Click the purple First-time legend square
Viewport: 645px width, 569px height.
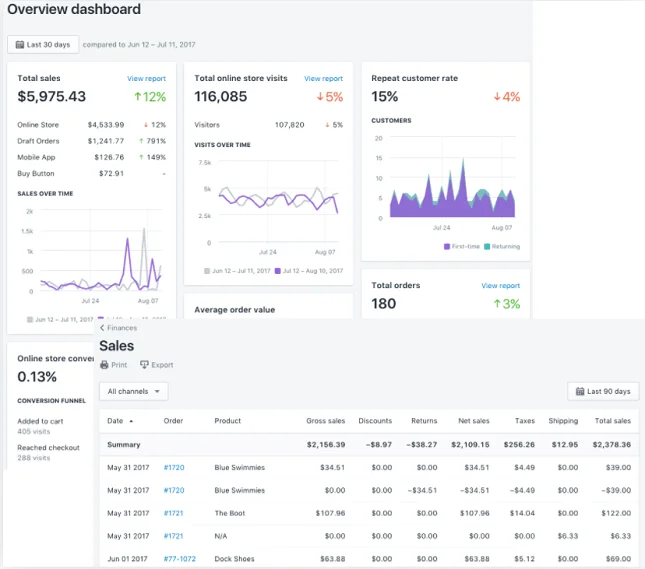446,246
